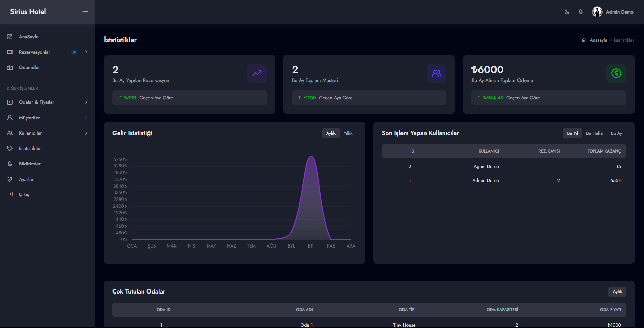The image size is (644, 328).
Task: Select Bu Ay filter for users
Action: [x=616, y=133]
